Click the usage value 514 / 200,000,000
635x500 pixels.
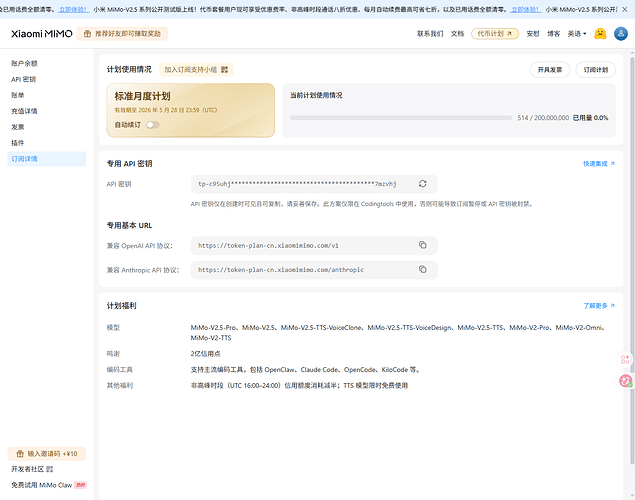click(x=543, y=118)
